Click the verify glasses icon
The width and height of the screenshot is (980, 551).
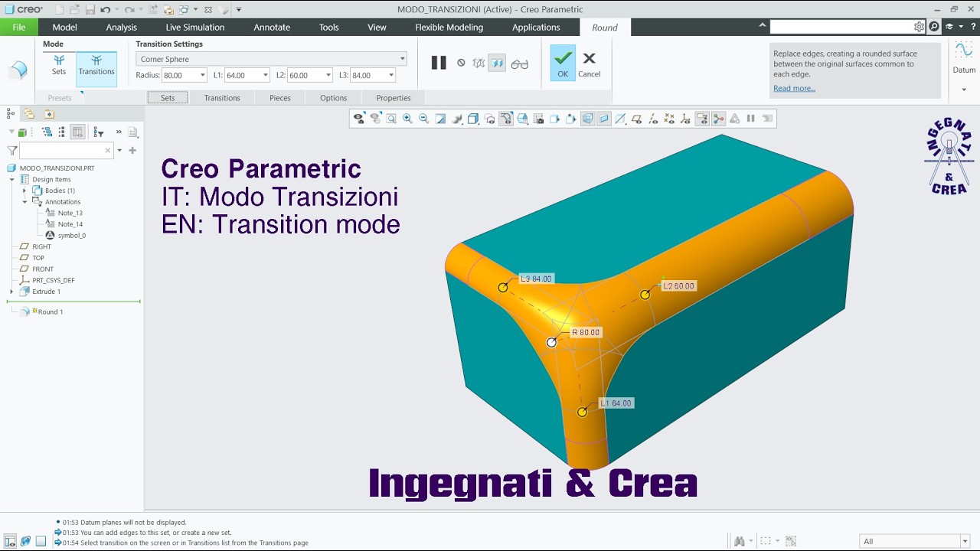tap(520, 64)
